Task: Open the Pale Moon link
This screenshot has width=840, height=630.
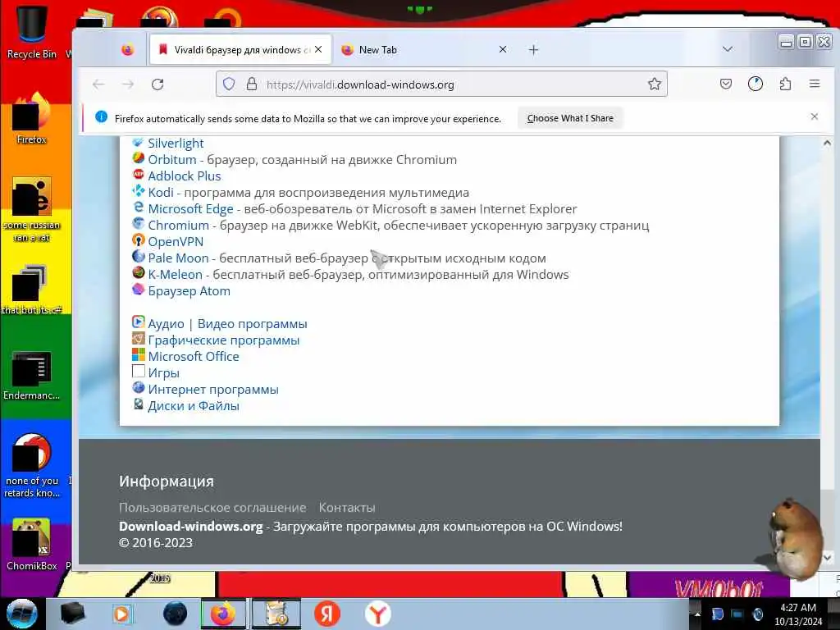Action: (x=178, y=258)
